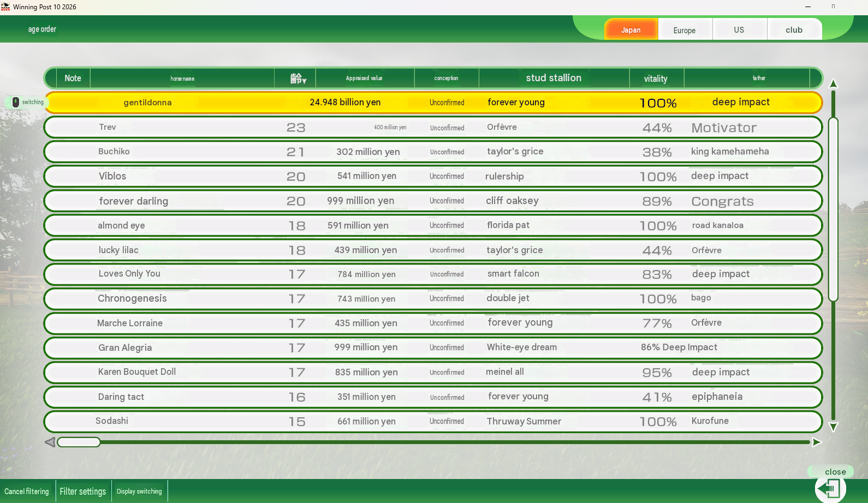Viewport: 868px width, 503px height.
Task: Click Trev's 400 million yen value
Action: click(390, 128)
